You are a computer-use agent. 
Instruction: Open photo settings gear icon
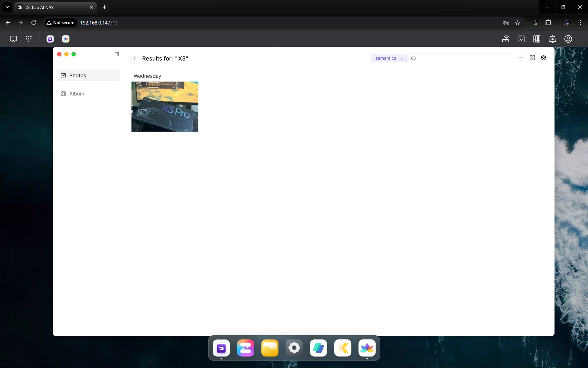pos(543,58)
